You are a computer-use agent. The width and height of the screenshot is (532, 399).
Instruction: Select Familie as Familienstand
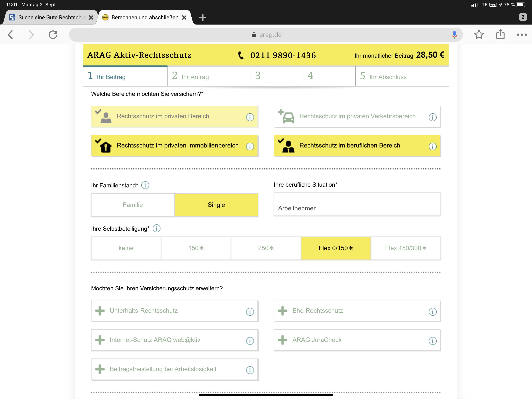tap(133, 205)
